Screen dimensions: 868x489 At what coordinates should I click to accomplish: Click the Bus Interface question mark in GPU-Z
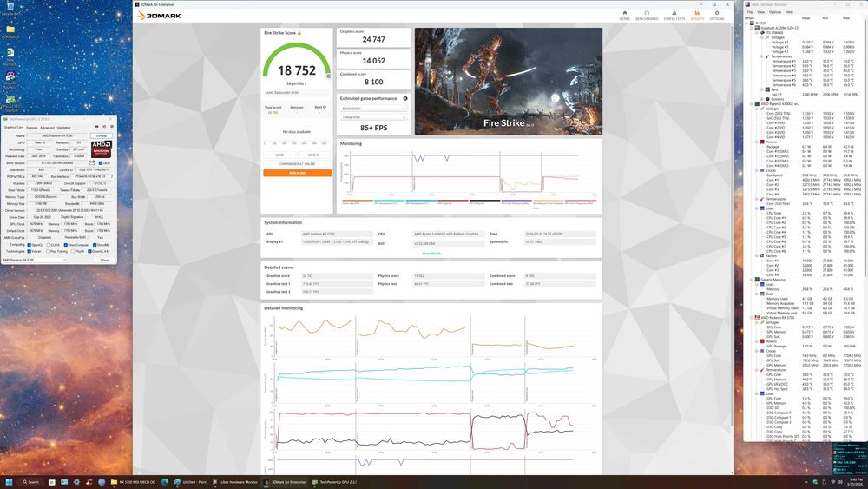point(112,176)
